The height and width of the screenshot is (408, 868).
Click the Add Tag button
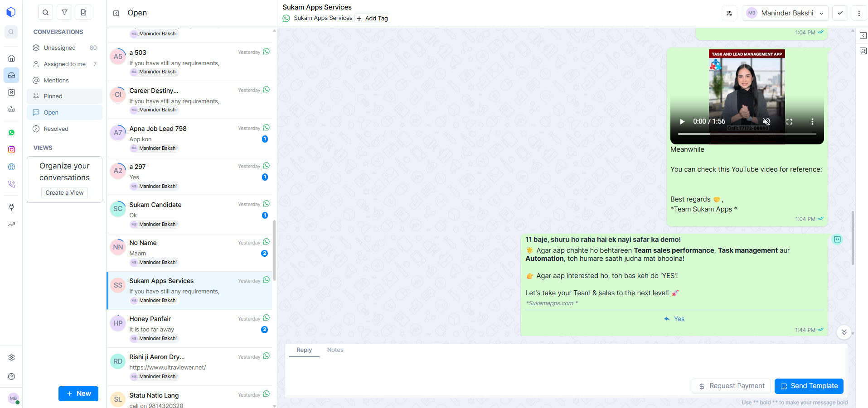(372, 19)
